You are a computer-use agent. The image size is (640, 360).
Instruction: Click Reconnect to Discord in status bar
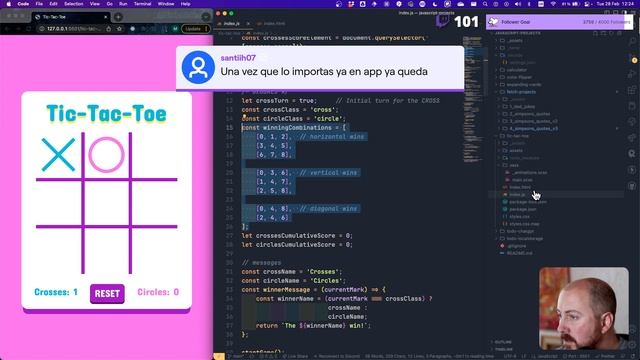pyautogui.click(x=336, y=356)
